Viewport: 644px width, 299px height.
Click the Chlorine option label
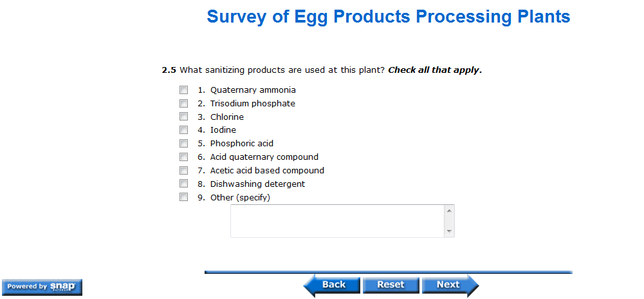[226, 117]
